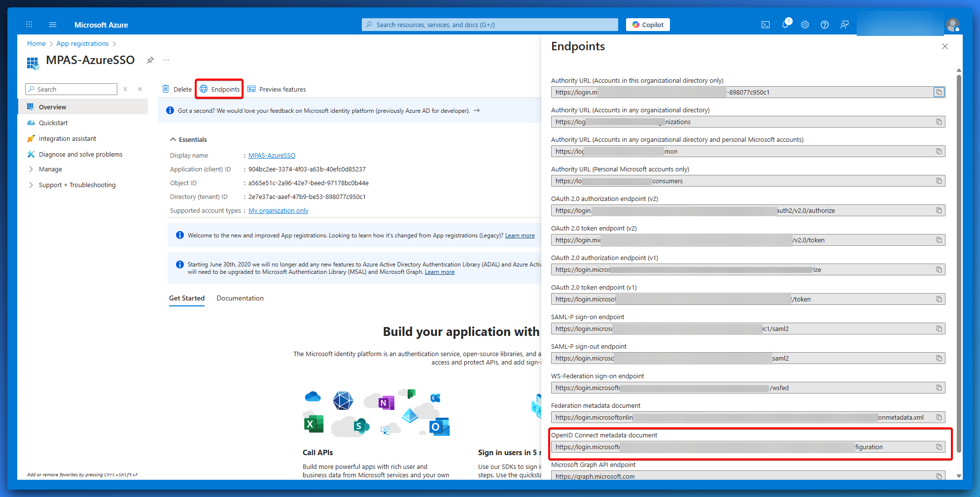Copy the Microsoft Graph API endpoint

pyautogui.click(x=939, y=476)
